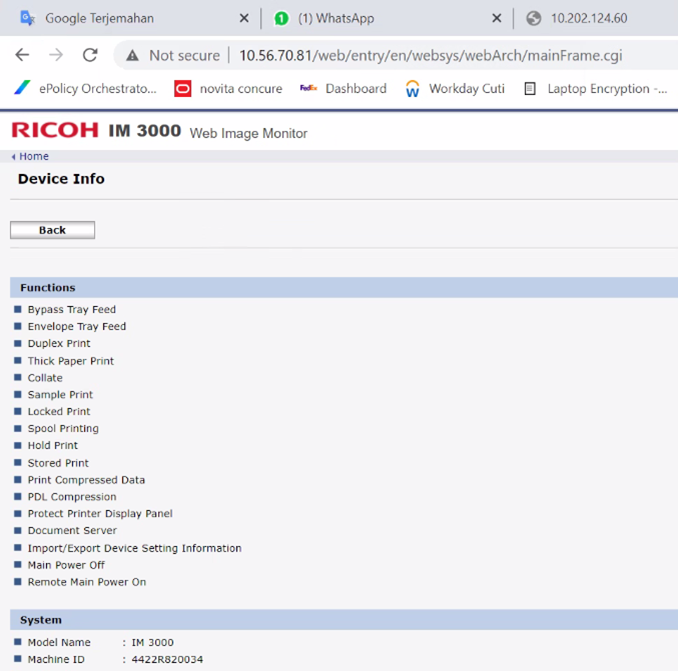Click the Envelope Tray Feed entry

[77, 326]
